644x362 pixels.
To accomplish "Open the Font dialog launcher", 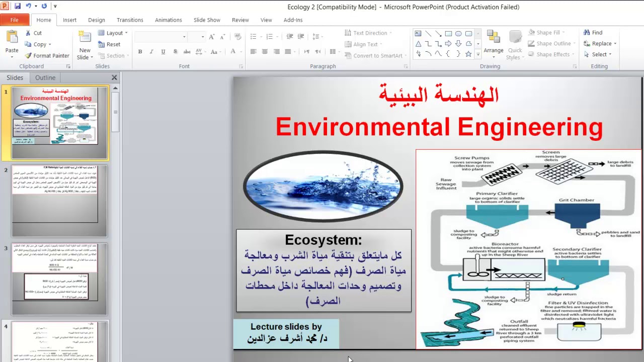I will coord(241,66).
